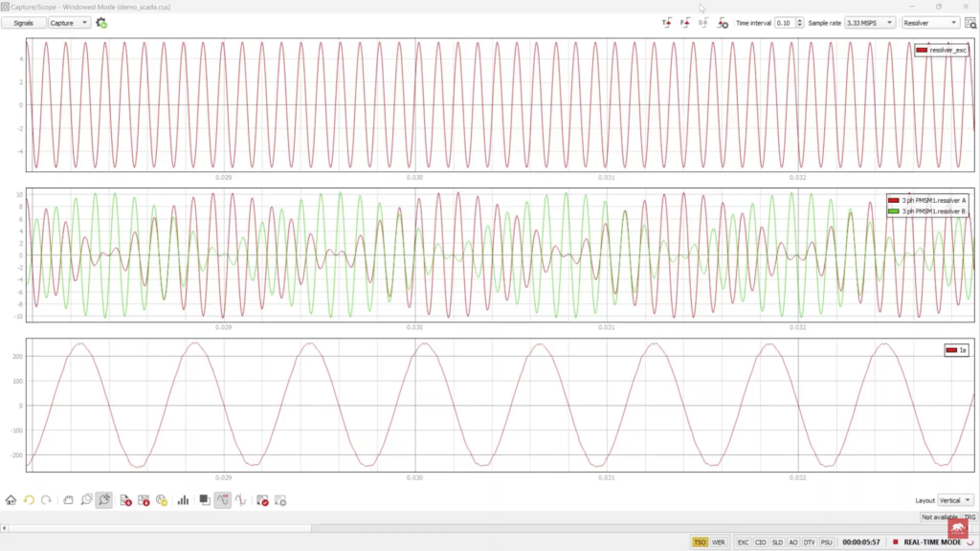
Task: Open the Capture mode dropdown
Action: (70, 23)
